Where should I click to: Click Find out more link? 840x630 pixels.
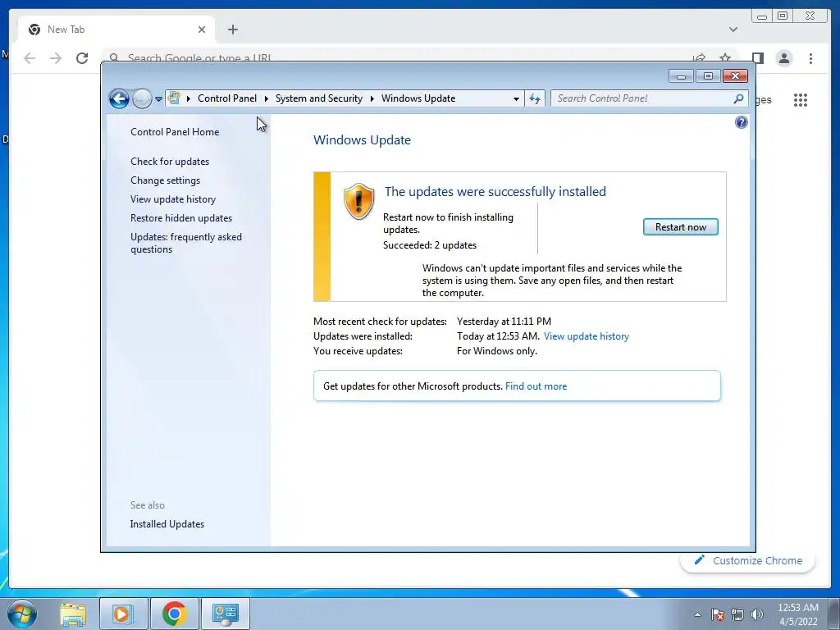[x=536, y=386]
